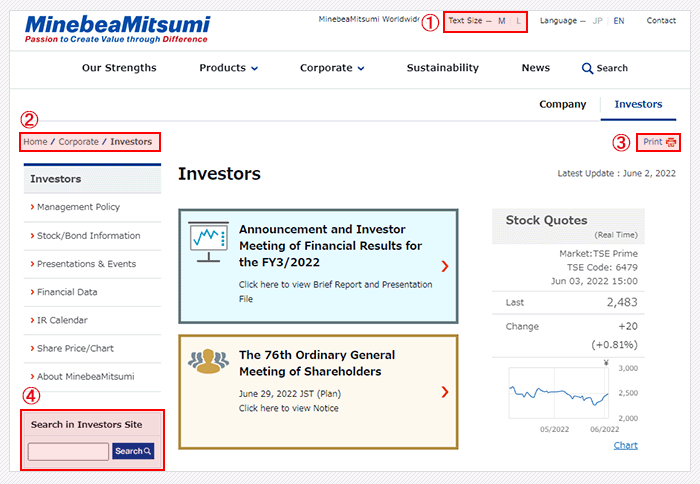Click the Latest Update date text
The image size is (700, 484).
coord(617,173)
